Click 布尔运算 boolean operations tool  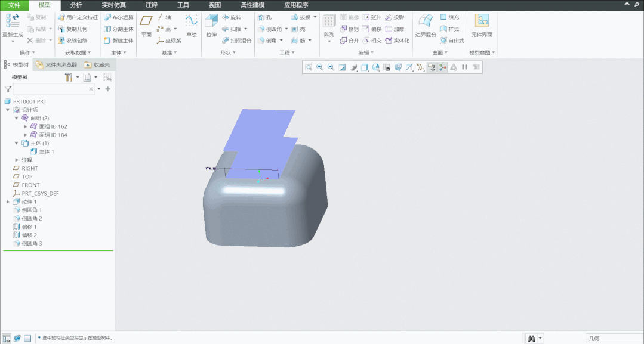[x=119, y=17]
